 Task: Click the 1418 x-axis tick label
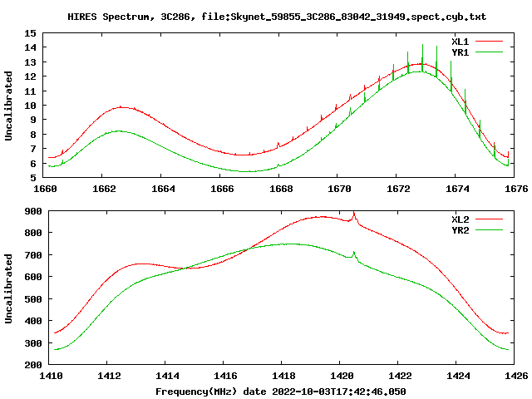point(283,376)
